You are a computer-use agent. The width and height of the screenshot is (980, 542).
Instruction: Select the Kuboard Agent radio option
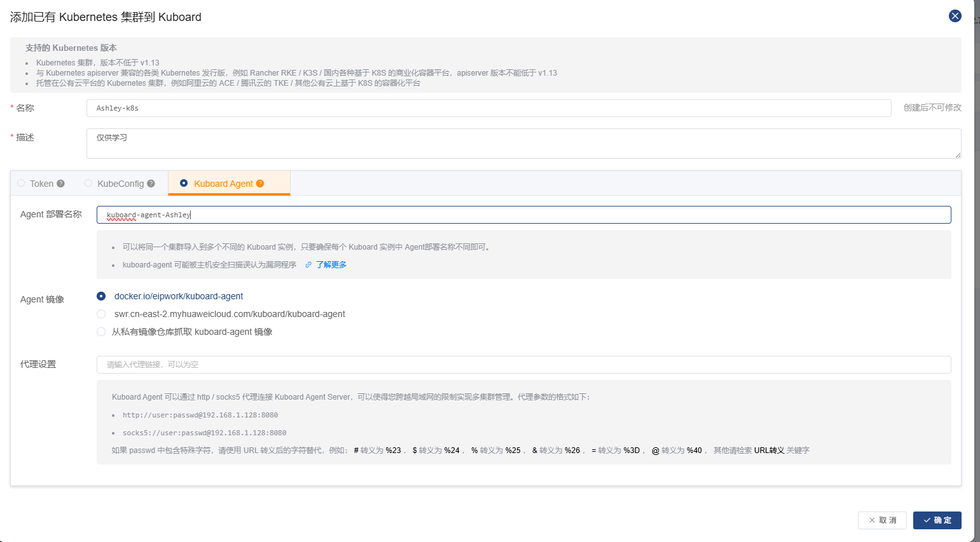pos(184,183)
